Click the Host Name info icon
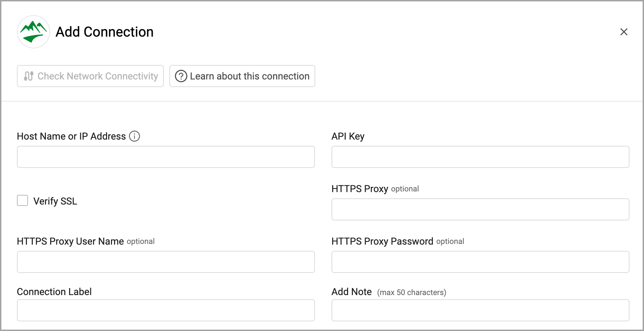The image size is (644, 331). pyautogui.click(x=134, y=136)
